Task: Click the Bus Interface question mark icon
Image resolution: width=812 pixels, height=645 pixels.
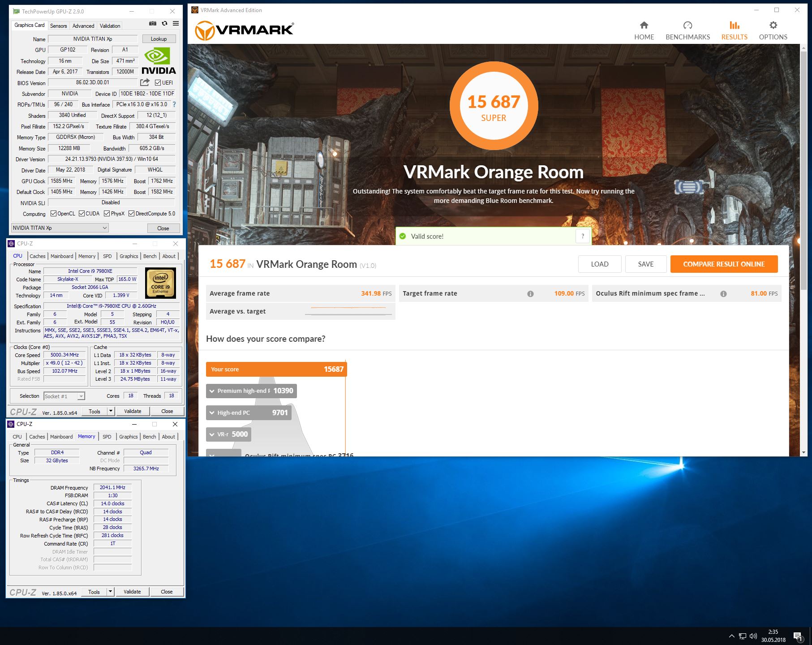Action: (174, 104)
